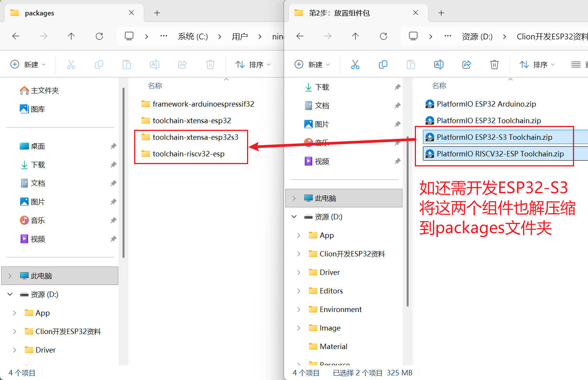This screenshot has width=588, height=380.
Task: Unpin 图片 pinned entry in right sidebar
Action: point(397,124)
